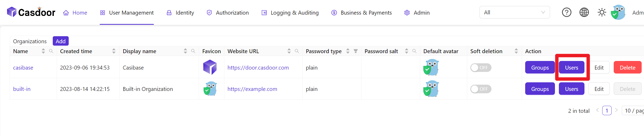Click search icon in Name column
Image resolution: width=644 pixels, height=136 pixels.
pos(51,51)
